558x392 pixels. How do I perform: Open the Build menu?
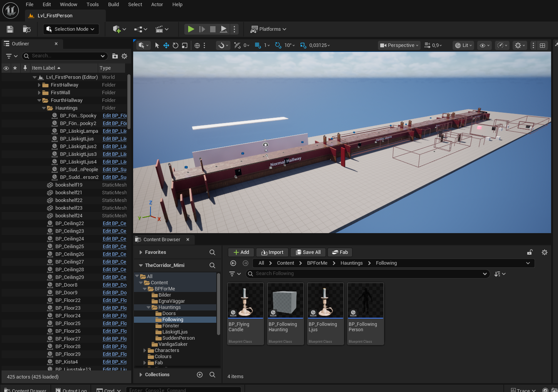[x=114, y=5]
